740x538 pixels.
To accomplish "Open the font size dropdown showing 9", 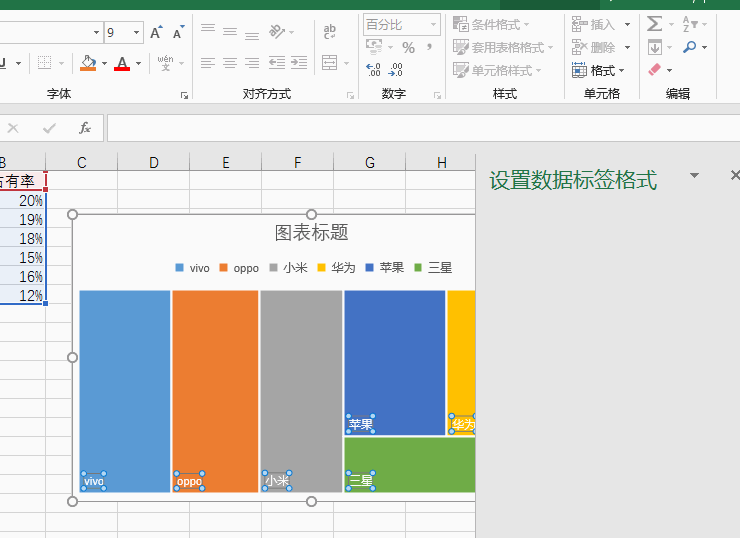I will (136, 33).
